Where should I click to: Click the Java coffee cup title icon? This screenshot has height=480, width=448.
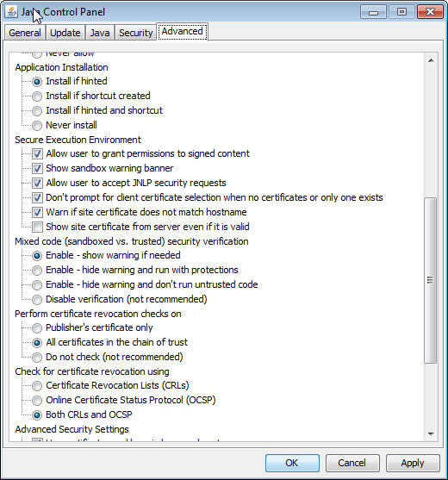pos(11,11)
